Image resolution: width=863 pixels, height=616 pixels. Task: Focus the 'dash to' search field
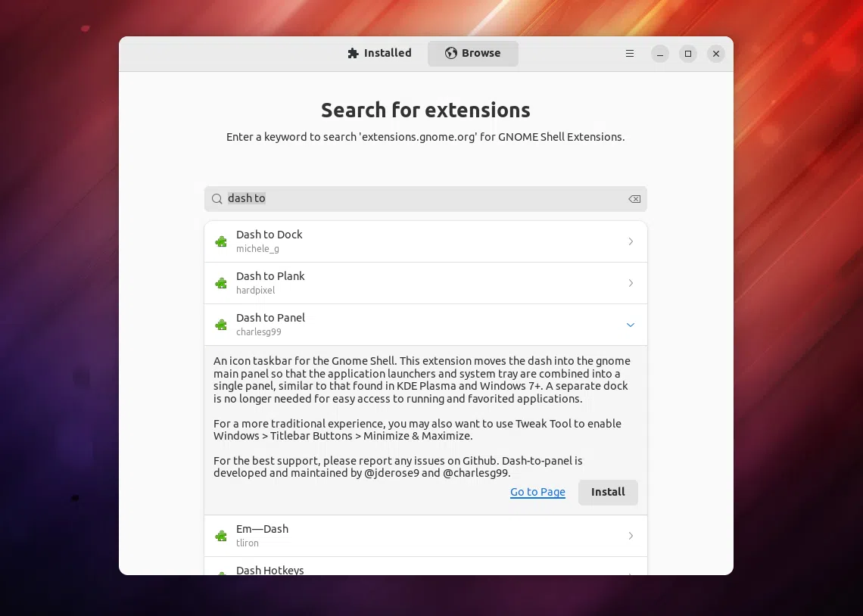(425, 199)
